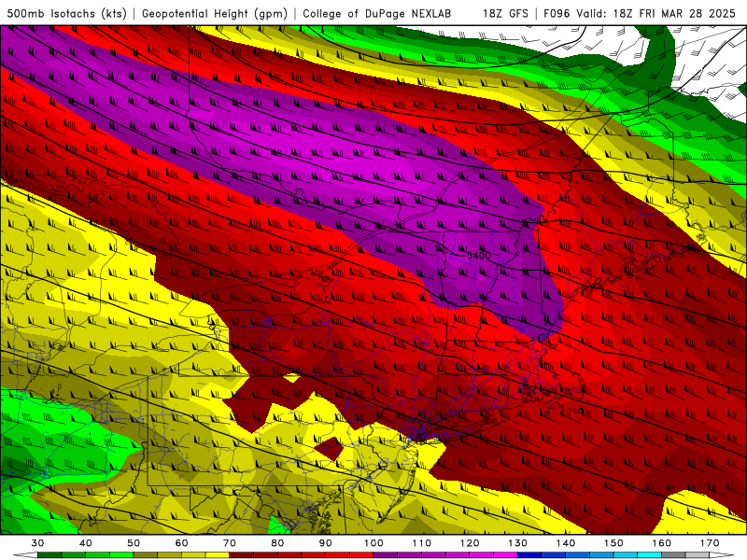Click the 'Geopotential Height (gpm)' title text
This screenshot has width=747, height=560.
(215, 14)
